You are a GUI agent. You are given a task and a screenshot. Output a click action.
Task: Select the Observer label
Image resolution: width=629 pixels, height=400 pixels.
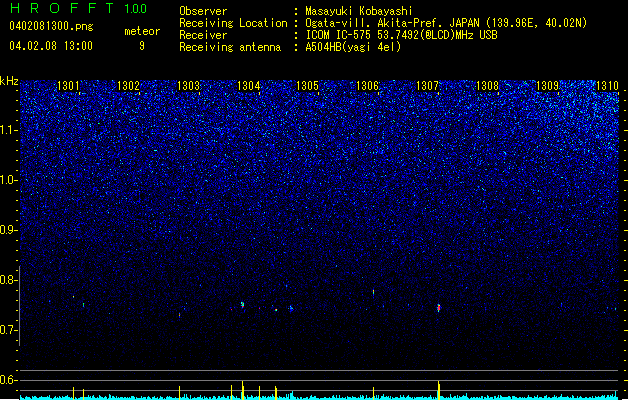pos(203,11)
